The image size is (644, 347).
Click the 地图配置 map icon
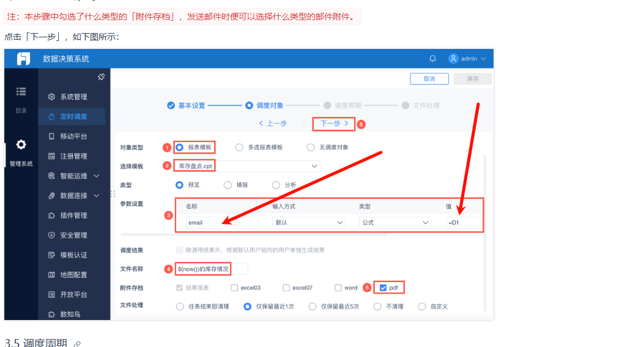coord(51,275)
